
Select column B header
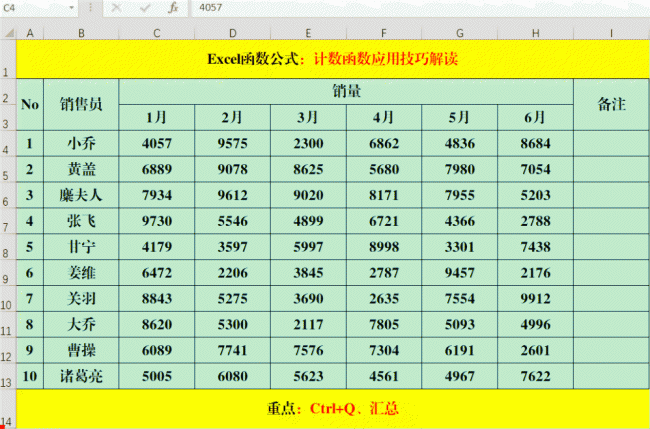[x=81, y=34]
